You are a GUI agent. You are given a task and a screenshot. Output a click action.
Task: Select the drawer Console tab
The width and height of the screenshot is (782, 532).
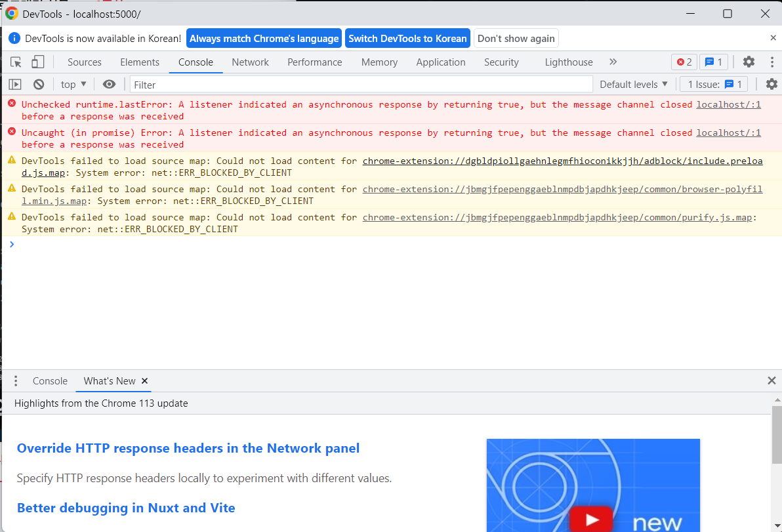click(50, 381)
